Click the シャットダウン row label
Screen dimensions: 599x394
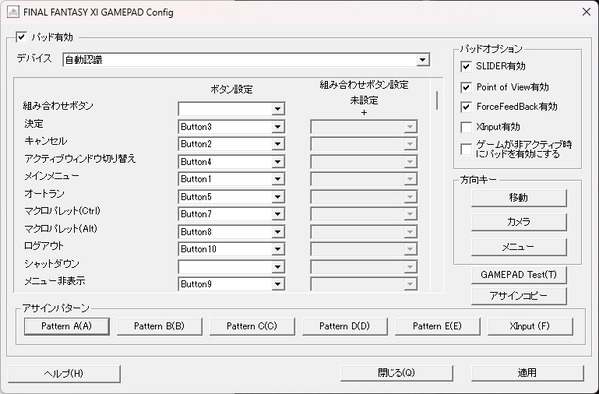click(x=52, y=264)
